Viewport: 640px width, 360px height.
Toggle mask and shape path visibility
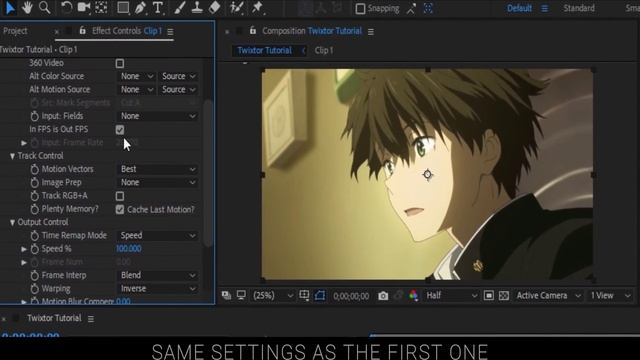[320, 295]
